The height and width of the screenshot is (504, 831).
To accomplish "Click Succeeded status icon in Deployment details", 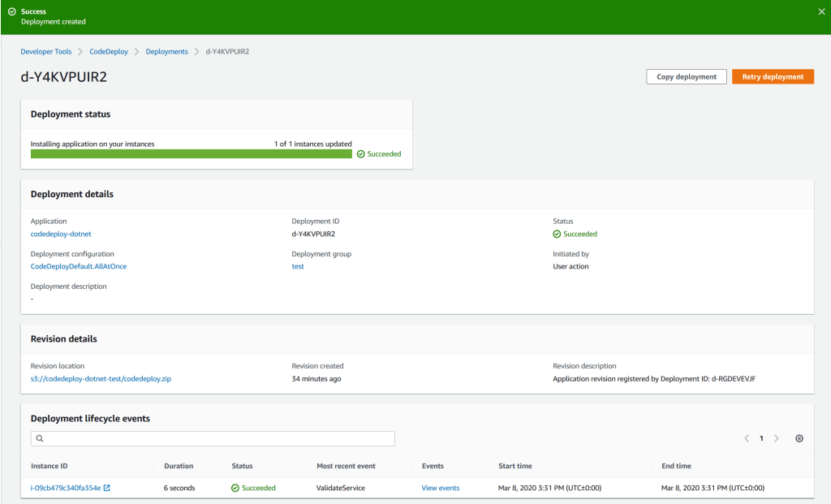I will point(557,234).
